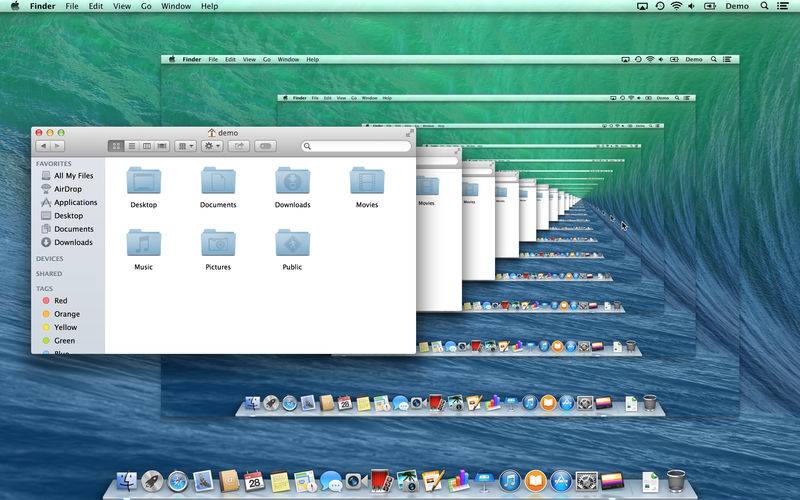Open the Go menu in top menu bar
This screenshot has width=800, height=500.
click(146, 6)
